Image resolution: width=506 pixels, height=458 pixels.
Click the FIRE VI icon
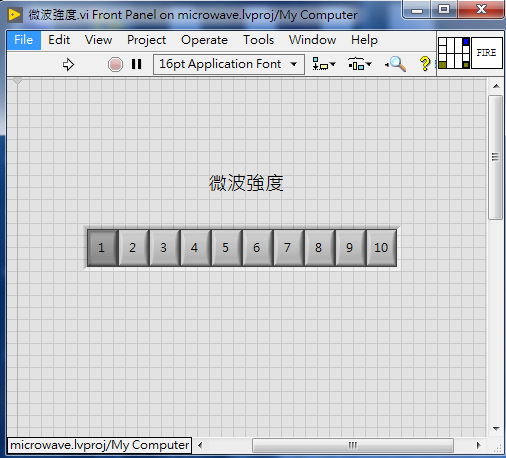[487, 53]
